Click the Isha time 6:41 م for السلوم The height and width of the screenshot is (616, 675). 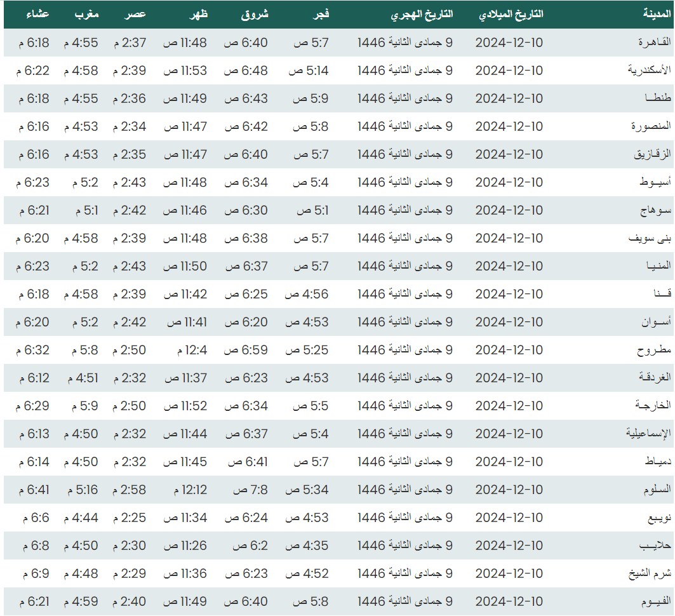pos(34,490)
